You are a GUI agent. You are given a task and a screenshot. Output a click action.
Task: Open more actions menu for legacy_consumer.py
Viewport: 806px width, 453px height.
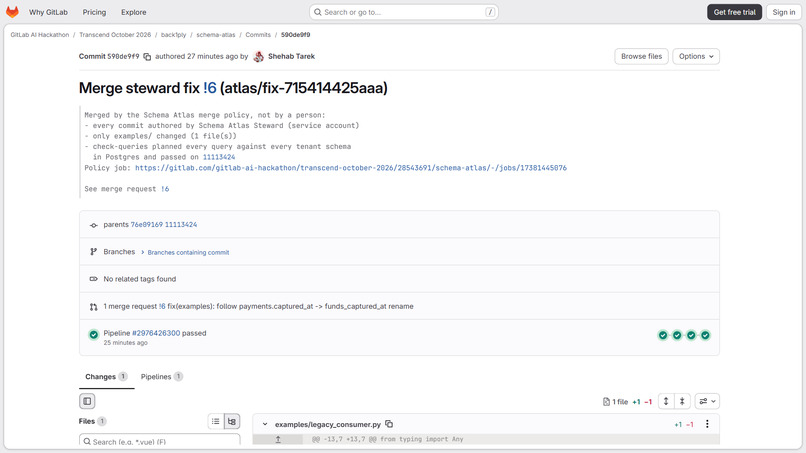[707, 424]
